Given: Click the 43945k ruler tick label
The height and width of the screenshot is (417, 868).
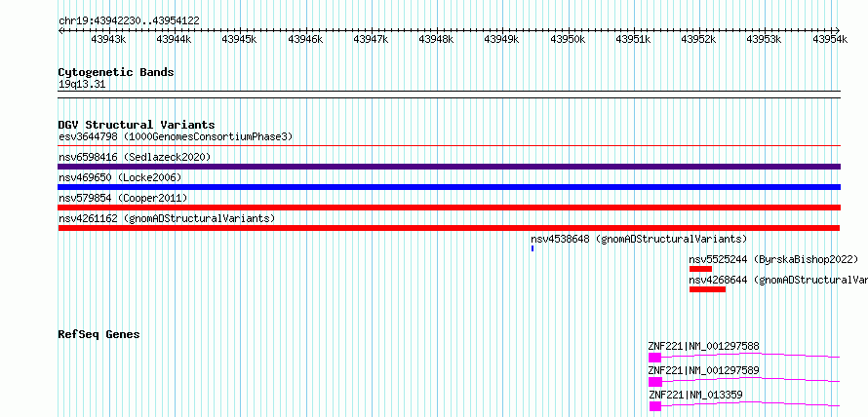Looking at the screenshot, I should [239, 39].
